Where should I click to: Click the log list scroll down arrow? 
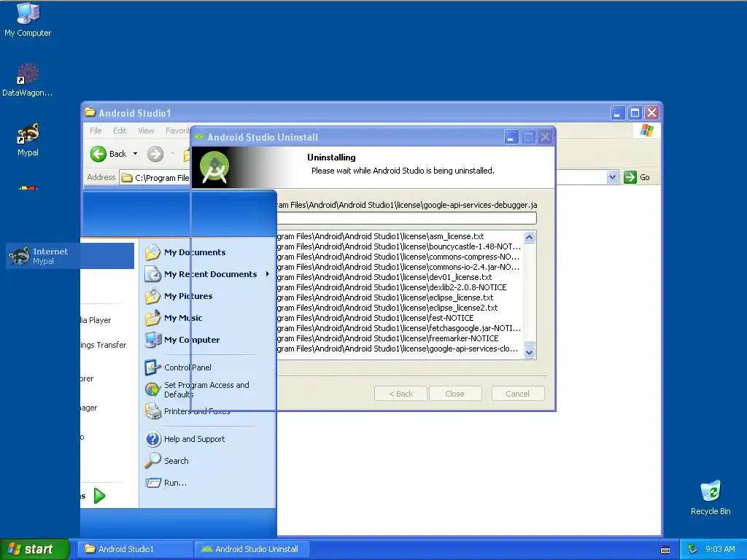530,353
